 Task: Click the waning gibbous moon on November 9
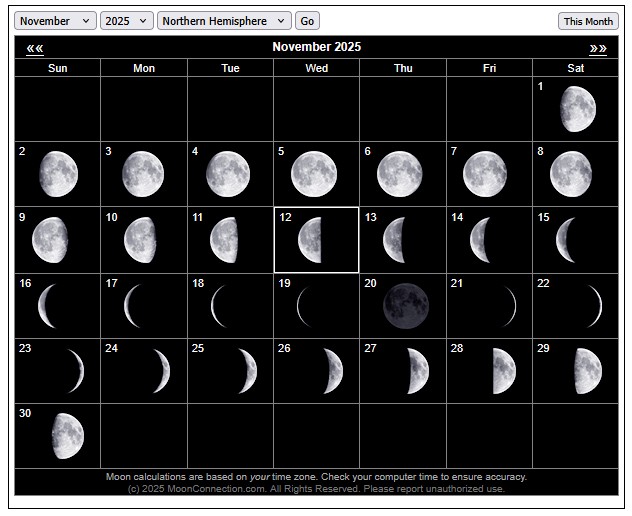click(50, 240)
